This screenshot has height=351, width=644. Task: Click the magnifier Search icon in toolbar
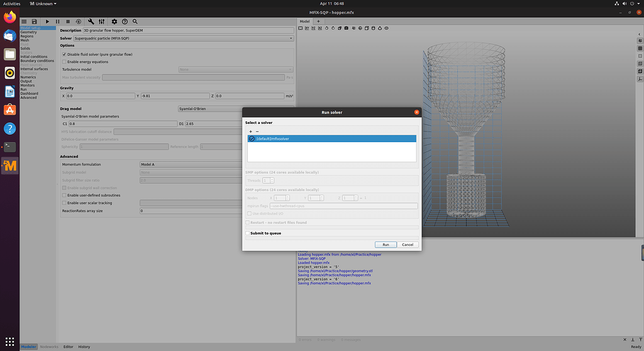(135, 21)
